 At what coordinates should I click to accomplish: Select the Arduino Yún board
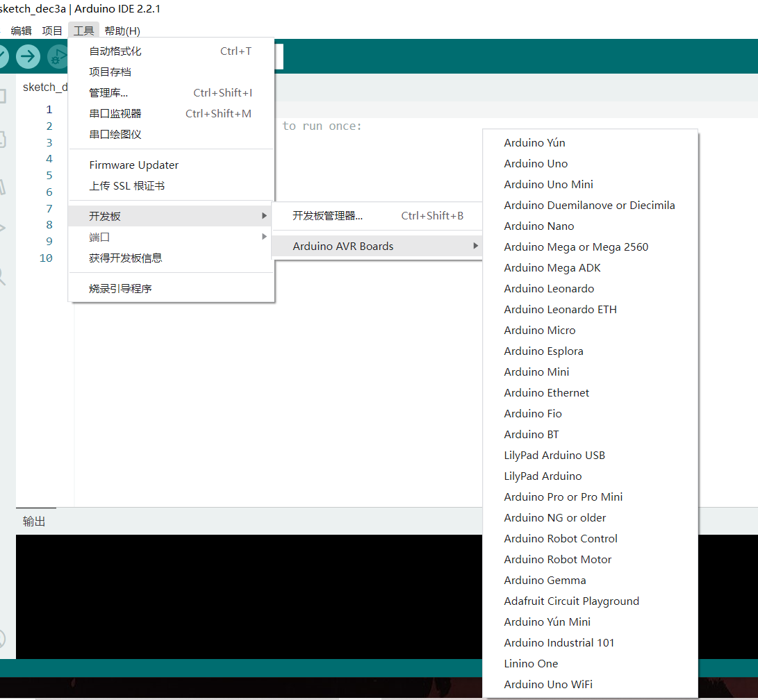(x=591, y=142)
